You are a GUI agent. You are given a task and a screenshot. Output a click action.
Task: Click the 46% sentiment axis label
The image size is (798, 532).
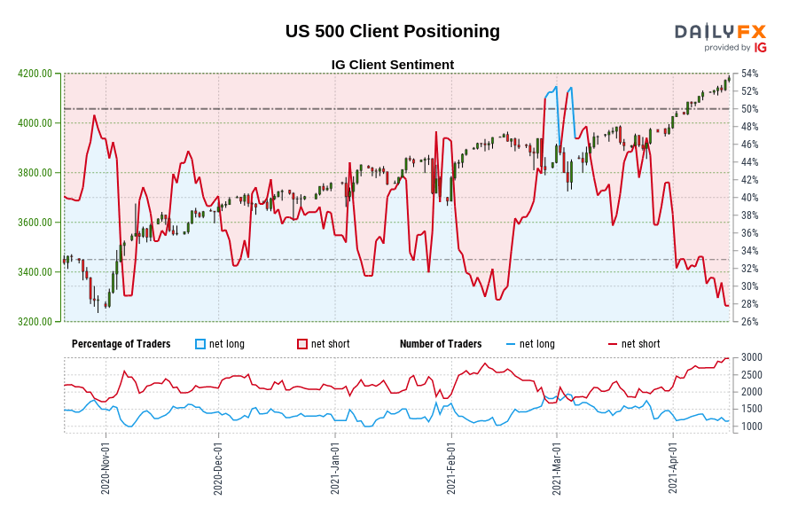[x=749, y=145]
